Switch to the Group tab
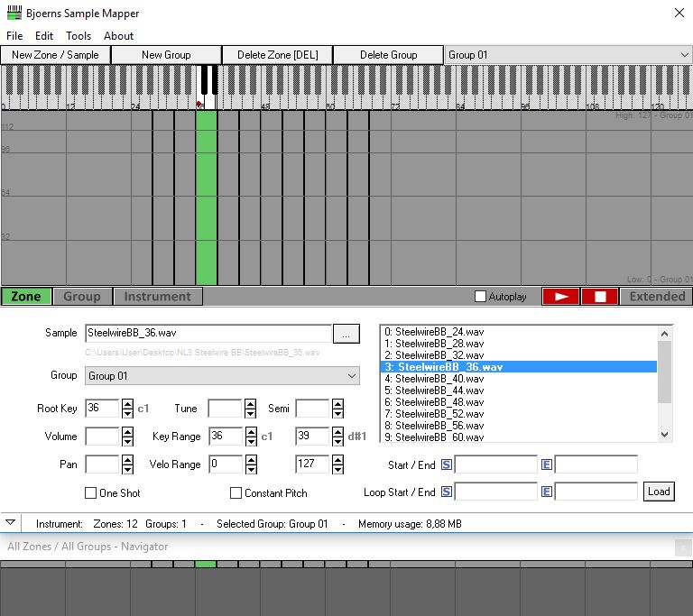The width and height of the screenshot is (693, 616). coord(82,297)
